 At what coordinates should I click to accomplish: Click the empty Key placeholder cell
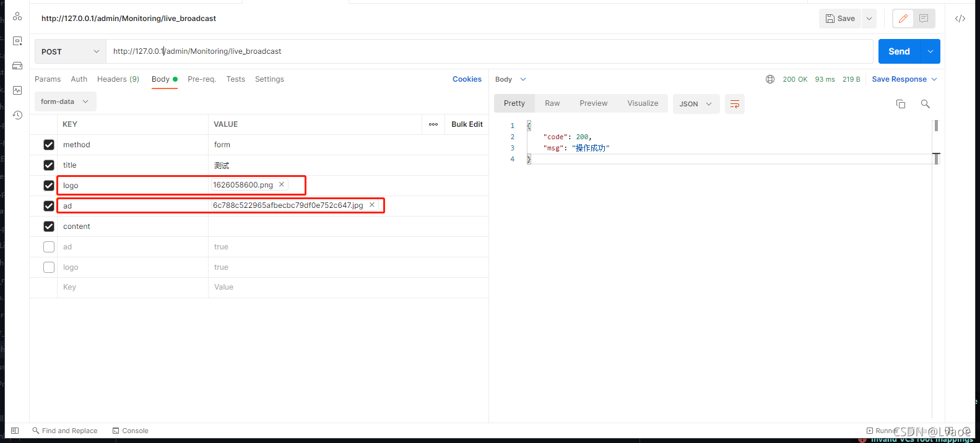coord(132,287)
